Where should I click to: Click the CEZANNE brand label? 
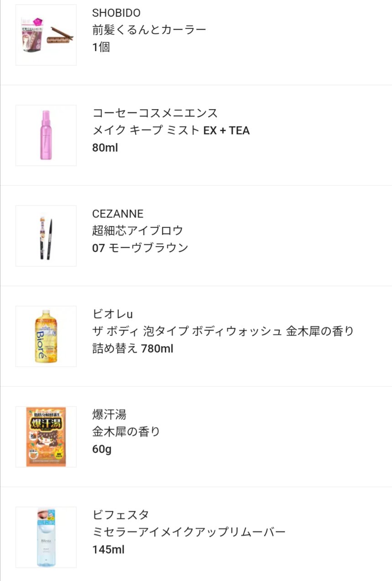[x=117, y=214]
